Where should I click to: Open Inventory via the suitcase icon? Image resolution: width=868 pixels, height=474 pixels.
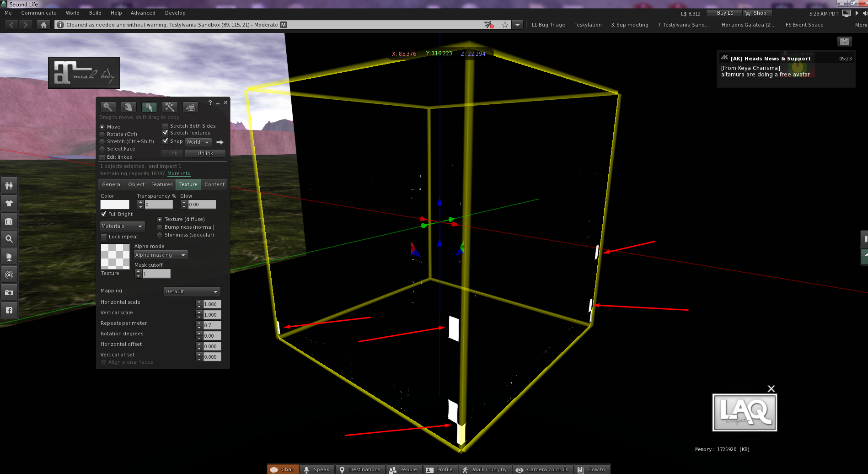click(x=9, y=221)
